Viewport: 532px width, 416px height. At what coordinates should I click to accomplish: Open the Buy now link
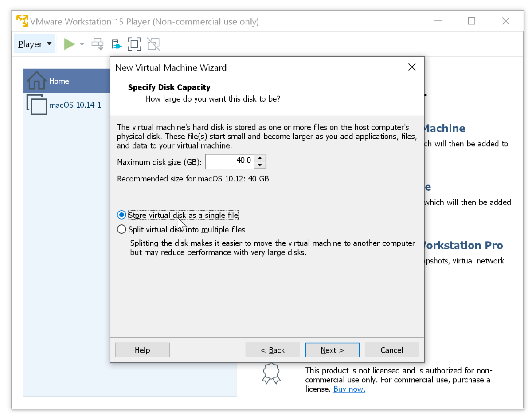point(349,389)
